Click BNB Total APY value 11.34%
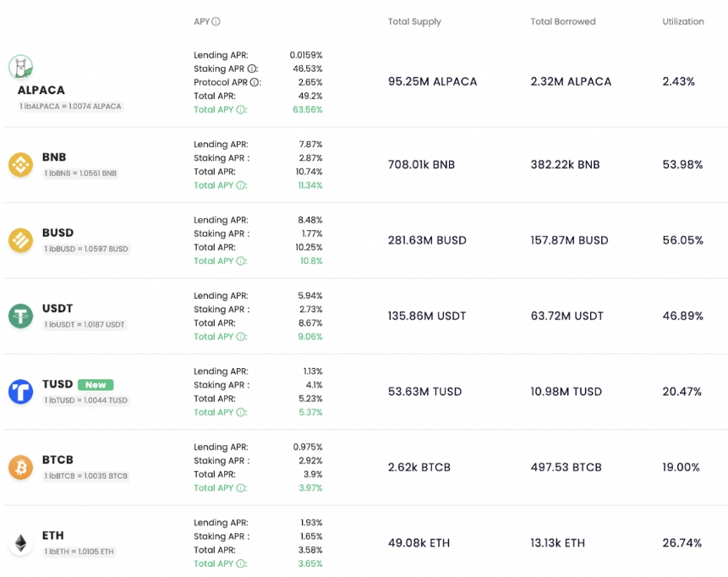728x577 pixels. coord(310,185)
